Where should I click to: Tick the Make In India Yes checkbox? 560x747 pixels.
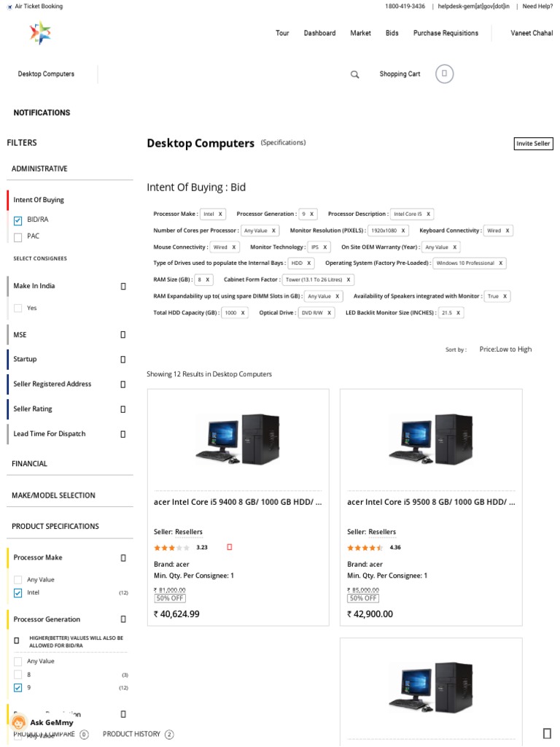[x=18, y=309]
